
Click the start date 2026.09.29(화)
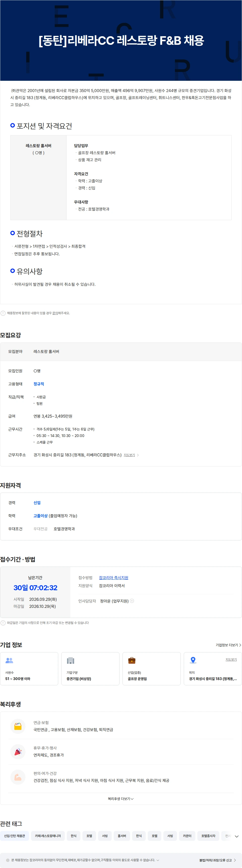point(43,600)
